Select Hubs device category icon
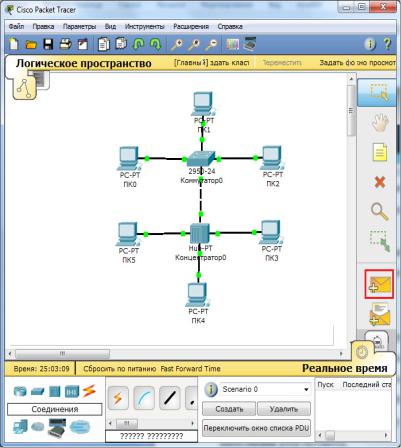Screen dimensions: 401x448 [55, 391]
